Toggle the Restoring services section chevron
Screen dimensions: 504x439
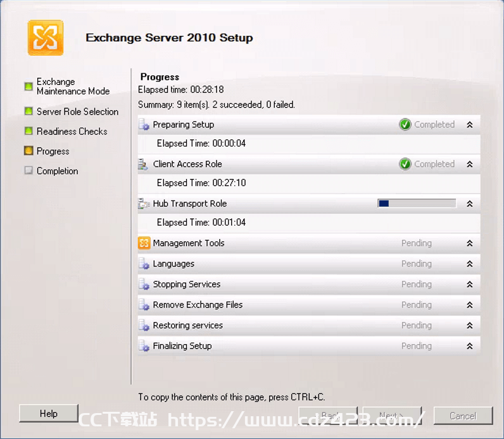coord(470,325)
